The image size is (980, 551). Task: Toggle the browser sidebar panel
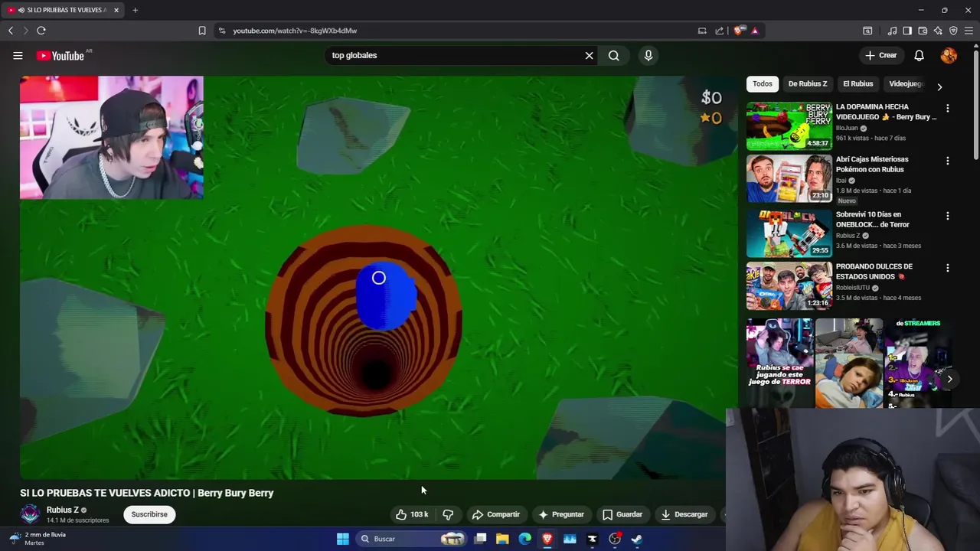907,31
